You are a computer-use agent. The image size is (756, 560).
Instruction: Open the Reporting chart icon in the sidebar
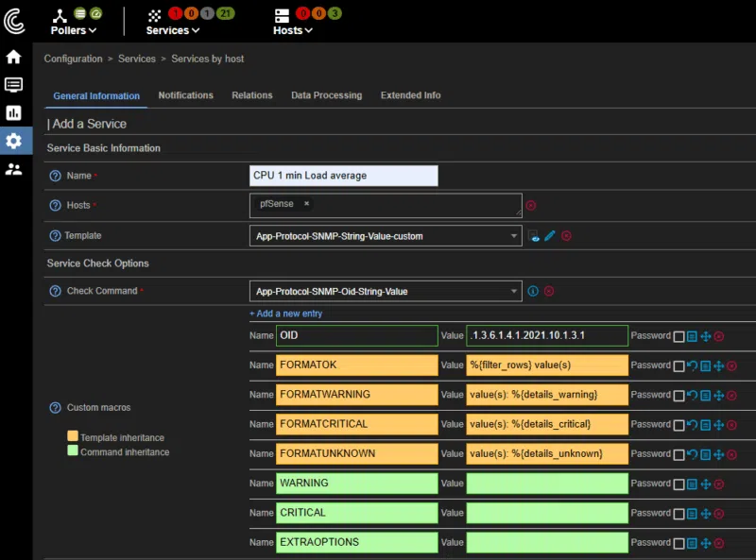click(x=13, y=113)
